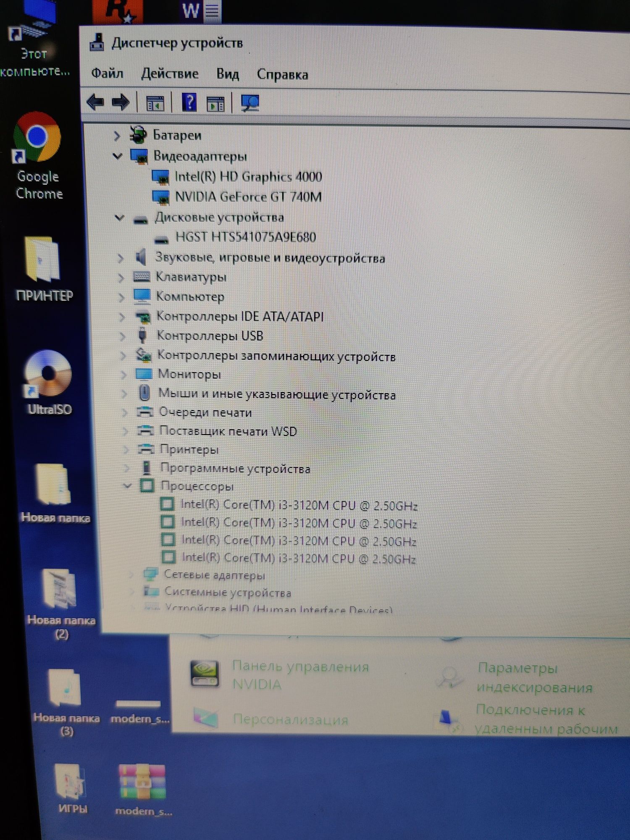Open the Справка menu
The width and height of the screenshot is (630, 840).
click(282, 74)
